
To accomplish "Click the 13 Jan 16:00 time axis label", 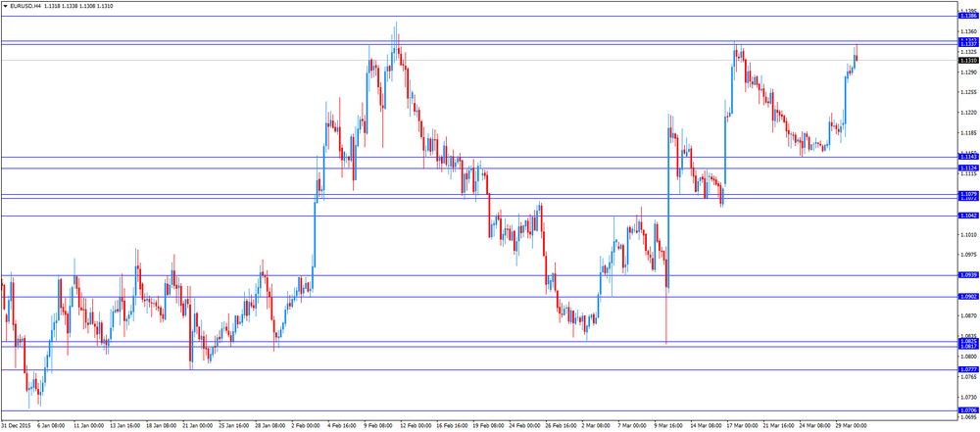I will [x=124, y=424].
